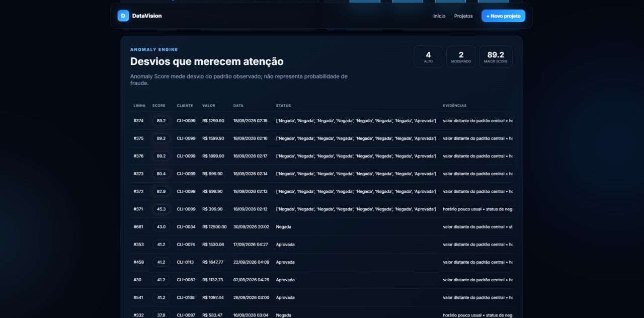This screenshot has height=318, width=644.
Task: Click the 45.3 score badge
Action: click(x=161, y=209)
